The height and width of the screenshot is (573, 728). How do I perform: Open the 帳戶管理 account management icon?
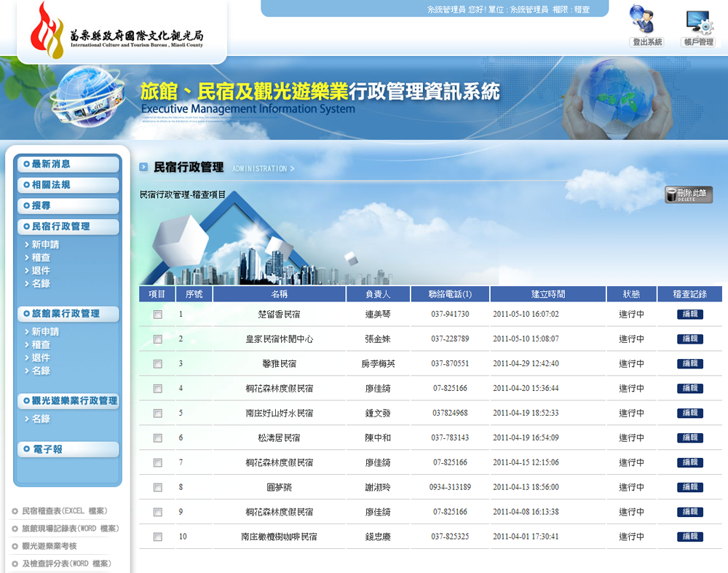pos(698,25)
